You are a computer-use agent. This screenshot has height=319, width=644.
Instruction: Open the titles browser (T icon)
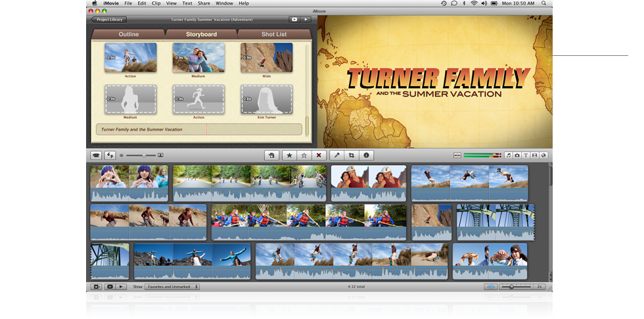click(x=526, y=155)
